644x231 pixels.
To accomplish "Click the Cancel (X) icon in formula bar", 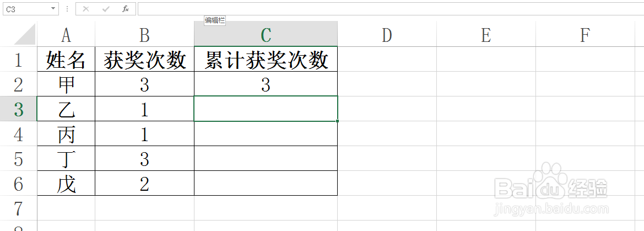I will (86, 9).
